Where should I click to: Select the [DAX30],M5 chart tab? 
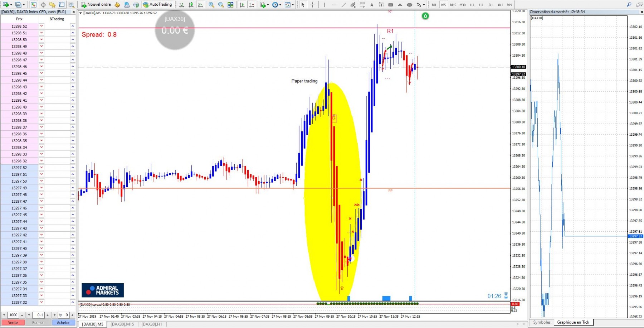click(x=93, y=324)
